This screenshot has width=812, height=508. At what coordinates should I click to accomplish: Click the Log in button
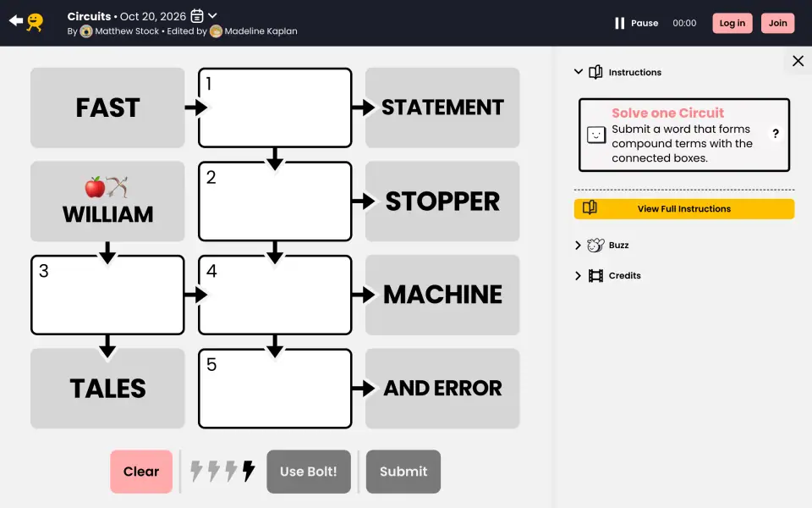pos(732,23)
